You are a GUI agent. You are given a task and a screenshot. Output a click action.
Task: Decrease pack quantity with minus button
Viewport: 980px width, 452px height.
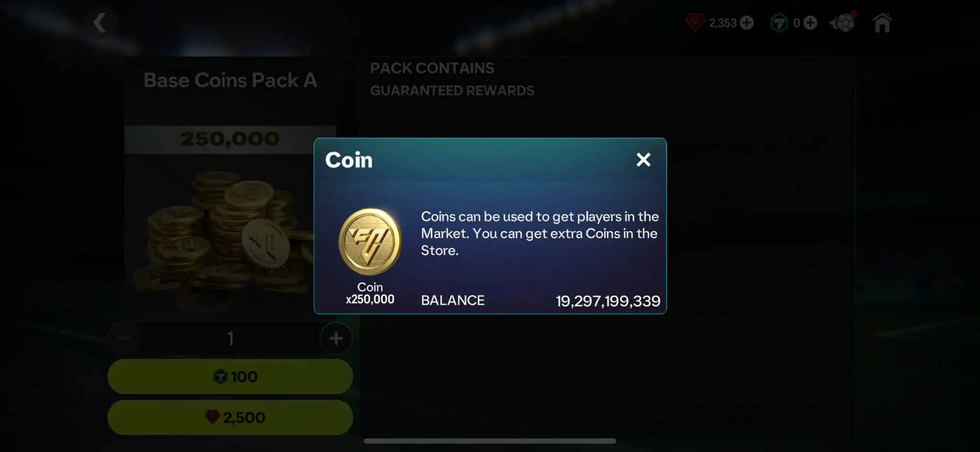click(124, 339)
